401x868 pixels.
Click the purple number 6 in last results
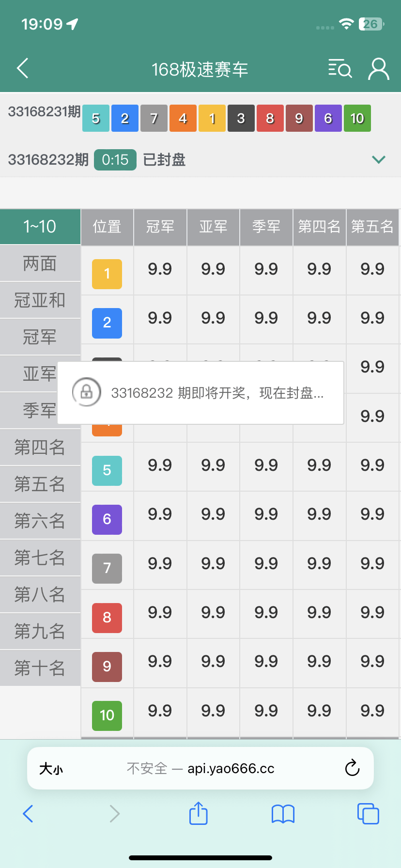[x=328, y=118]
